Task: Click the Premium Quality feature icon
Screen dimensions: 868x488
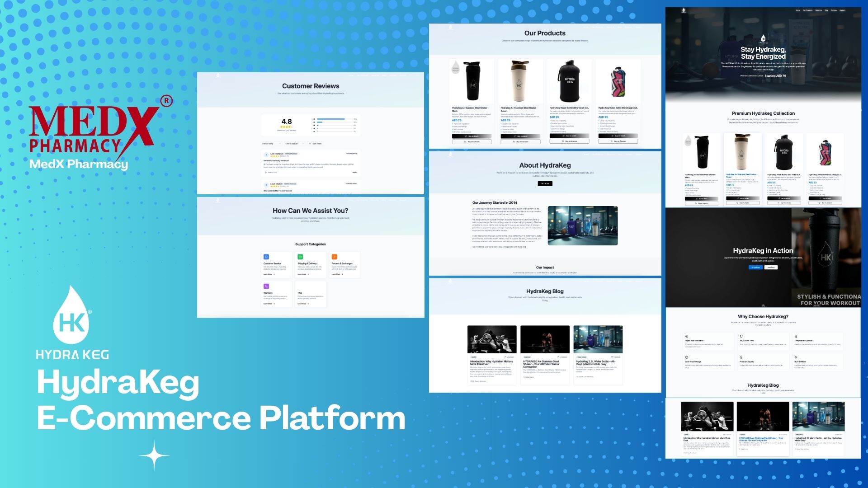Action: pos(741,357)
